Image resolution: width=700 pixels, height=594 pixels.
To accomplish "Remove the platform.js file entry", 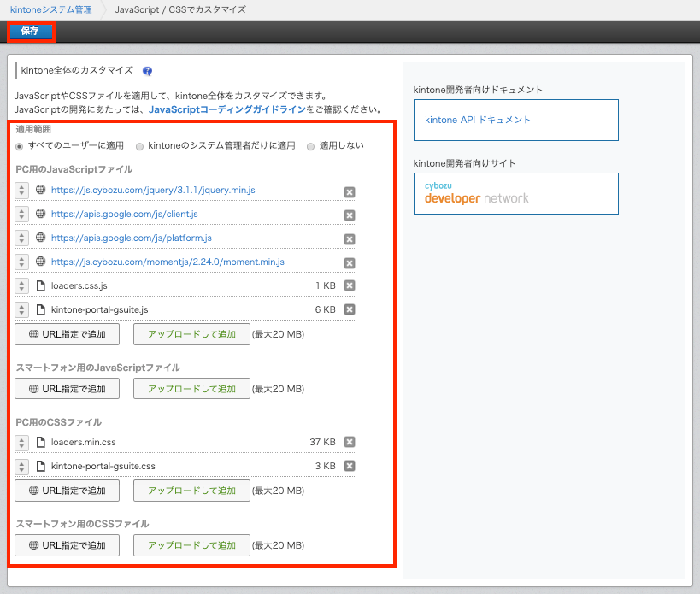I will tap(350, 239).
